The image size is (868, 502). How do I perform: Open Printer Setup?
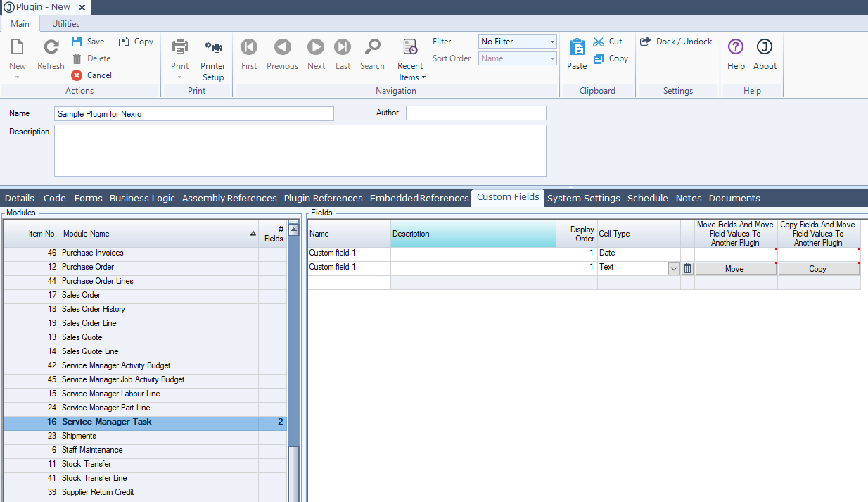pyautogui.click(x=212, y=47)
